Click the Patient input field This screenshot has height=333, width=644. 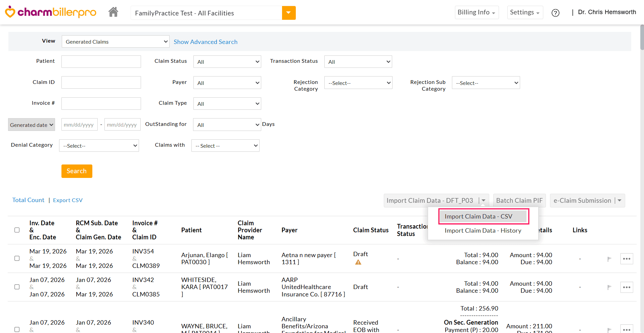pyautogui.click(x=101, y=62)
